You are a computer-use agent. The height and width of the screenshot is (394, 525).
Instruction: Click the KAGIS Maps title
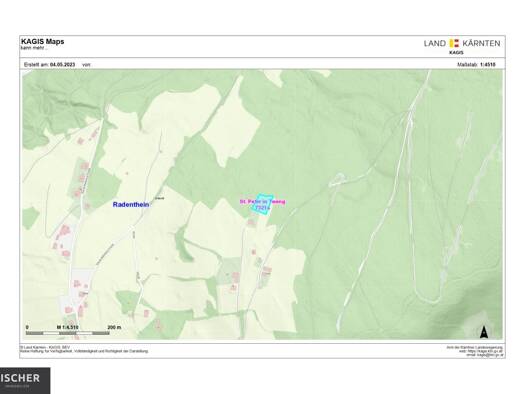[x=43, y=42]
